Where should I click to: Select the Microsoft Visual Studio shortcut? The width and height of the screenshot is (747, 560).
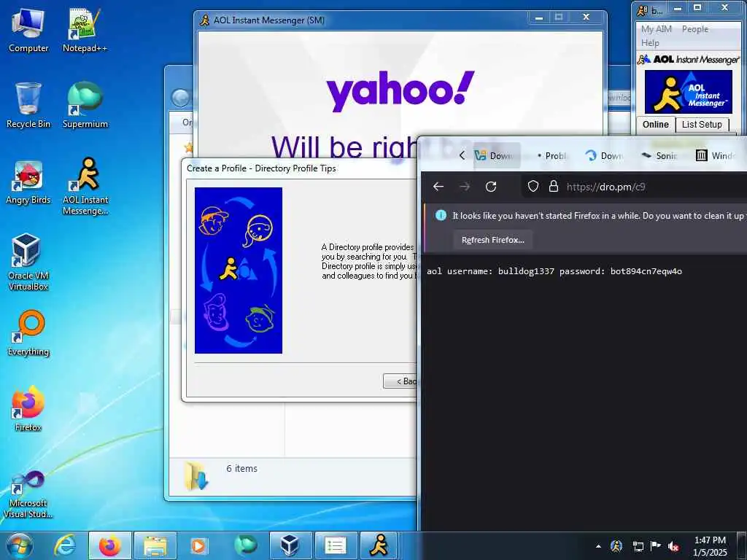[28, 494]
